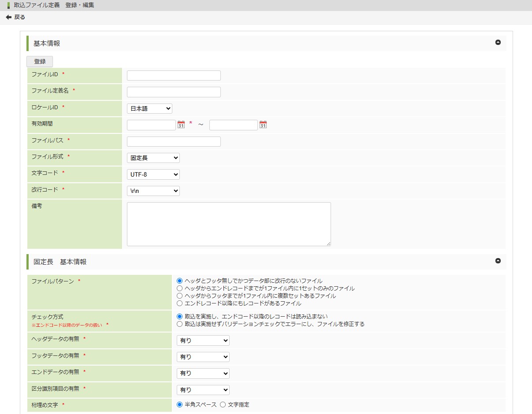Click the back arrow icon labeled 戻る
Image resolution: width=532 pixels, height=414 pixels.
(8, 17)
